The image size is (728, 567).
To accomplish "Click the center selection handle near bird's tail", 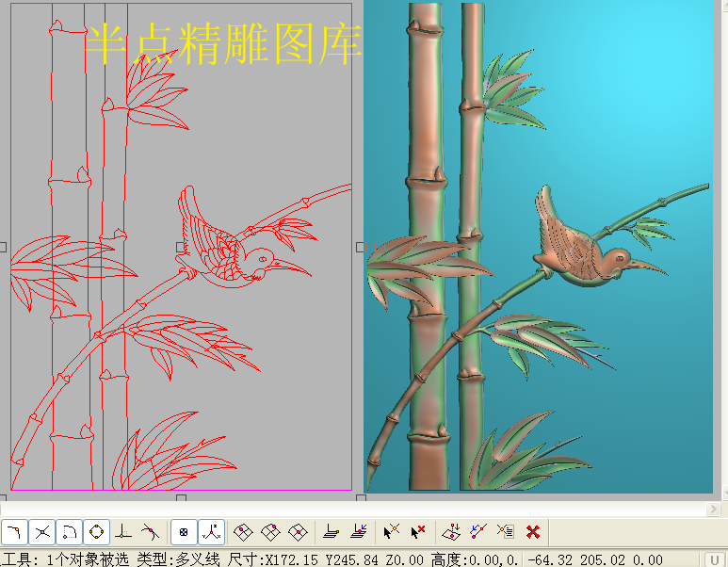I will 181,247.
